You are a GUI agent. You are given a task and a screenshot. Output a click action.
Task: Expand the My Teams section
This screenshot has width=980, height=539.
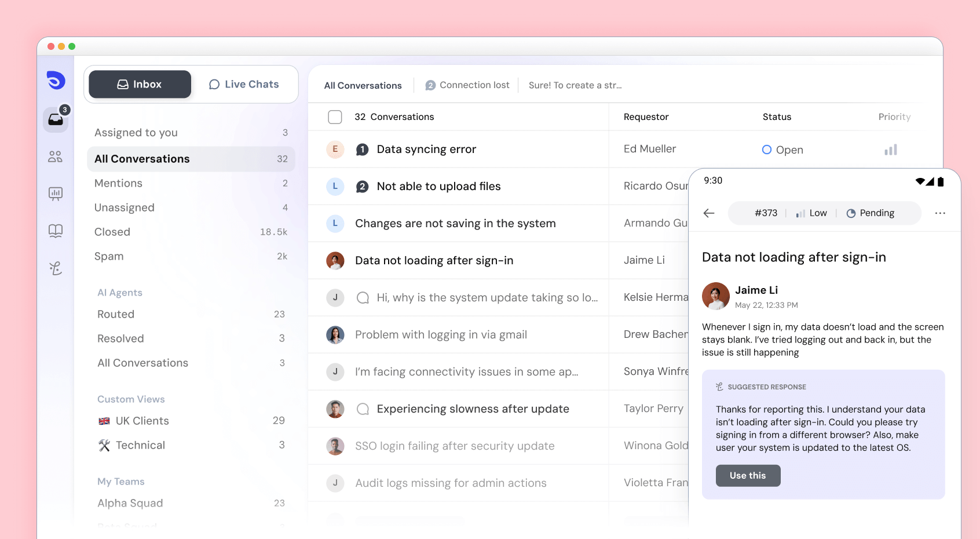(x=120, y=482)
